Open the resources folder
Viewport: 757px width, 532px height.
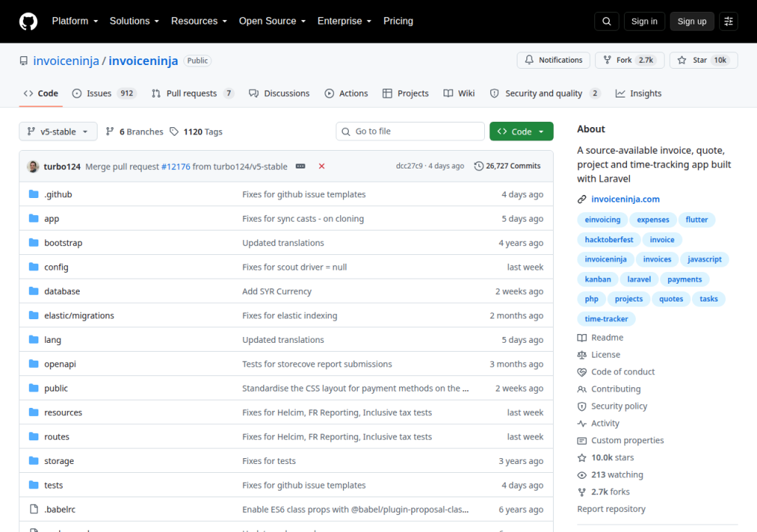pyautogui.click(x=64, y=412)
